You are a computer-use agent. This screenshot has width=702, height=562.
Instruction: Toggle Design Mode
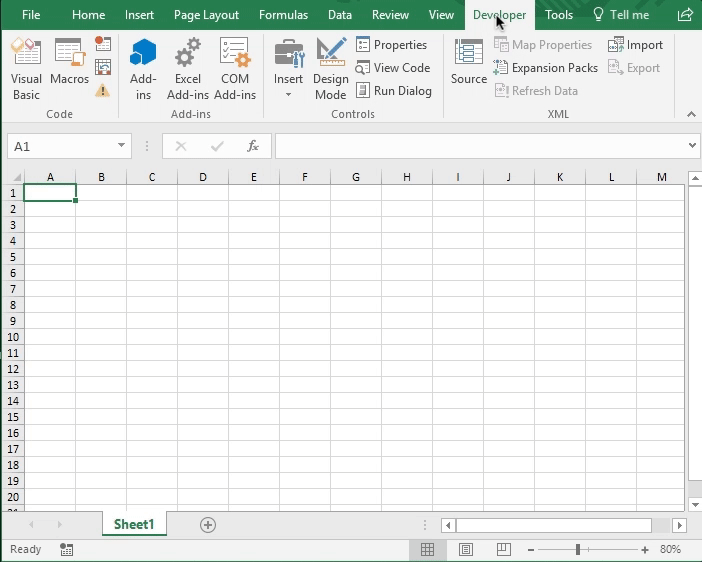point(330,69)
